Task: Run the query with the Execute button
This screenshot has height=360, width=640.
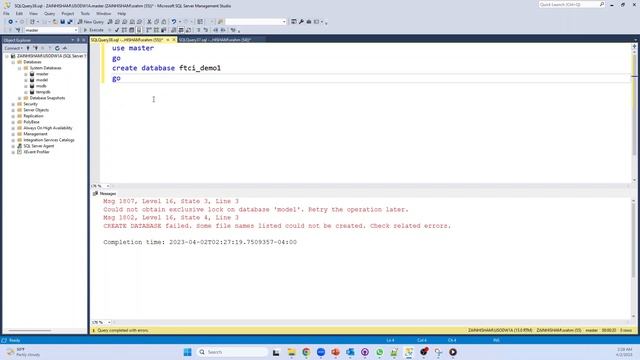Action: 93,30
